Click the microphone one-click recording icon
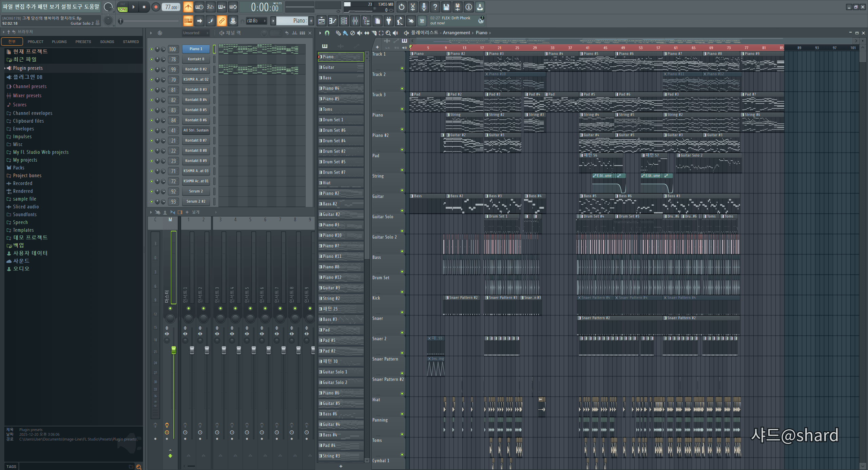Image resolution: width=868 pixels, height=470 pixels. click(424, 7)
